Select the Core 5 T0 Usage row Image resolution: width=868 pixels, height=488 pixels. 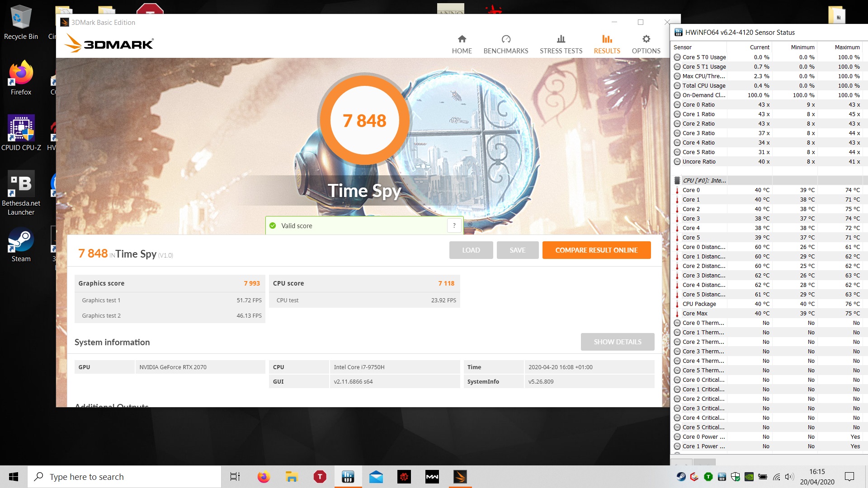coord(769,57)
